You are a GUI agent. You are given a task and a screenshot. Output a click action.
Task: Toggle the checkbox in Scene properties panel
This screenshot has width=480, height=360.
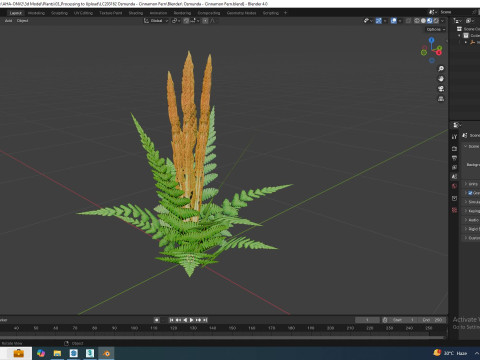(x=470, y=193)
